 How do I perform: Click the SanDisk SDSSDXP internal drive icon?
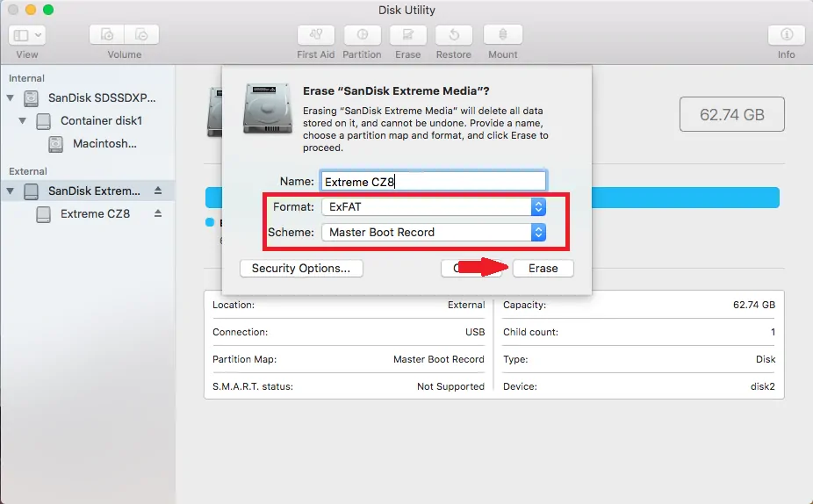pyautogui.click(x=31, y=98)
